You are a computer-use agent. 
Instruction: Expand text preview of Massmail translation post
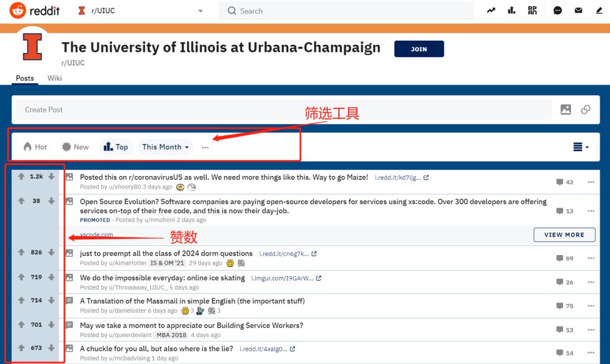(69, 301)
